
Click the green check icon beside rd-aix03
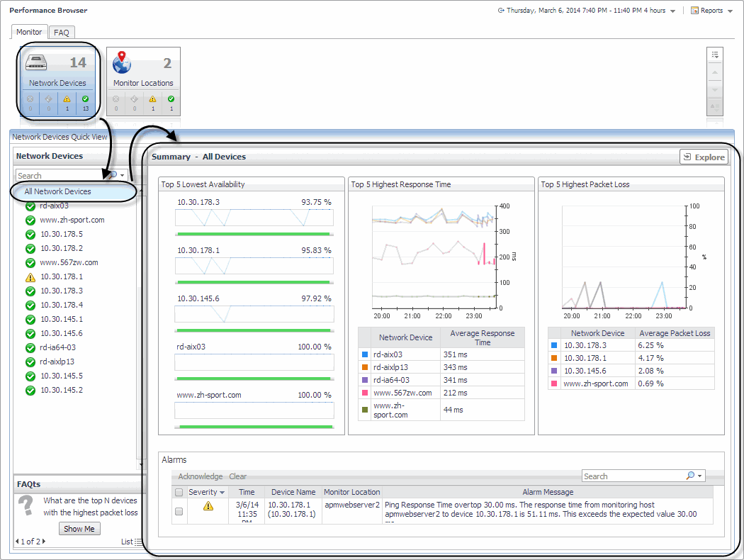[x=30, y=206]
